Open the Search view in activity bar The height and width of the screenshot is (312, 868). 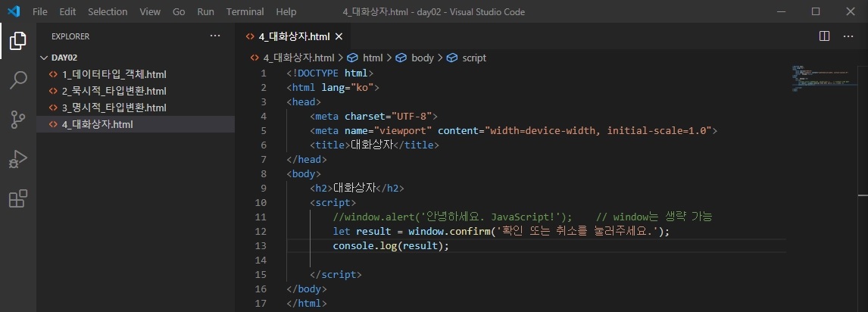tap(17, 80)
